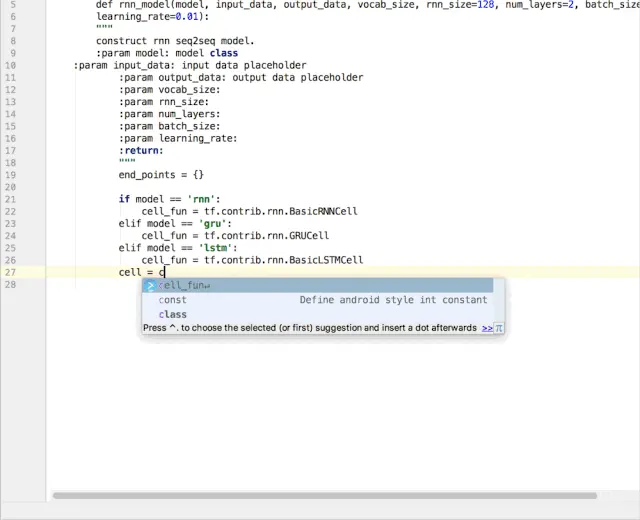This screenshot has width=640, height=520.
Task: Click the ':param learning_rate:' docstring line
Action: point(178,138)
